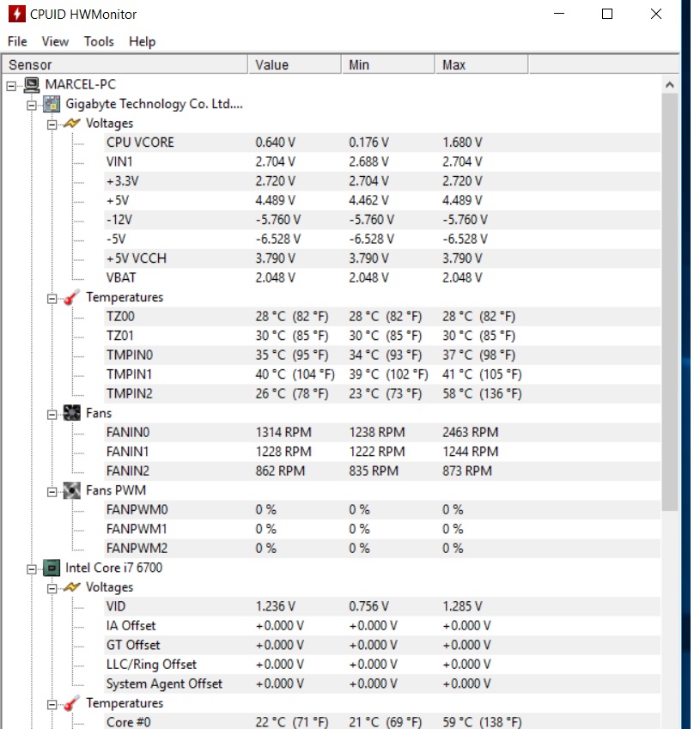The image size is (700, 729).
Task: Select the TMPIN1 temperature row
Action: pyautogui.click(x=382, y=374)
